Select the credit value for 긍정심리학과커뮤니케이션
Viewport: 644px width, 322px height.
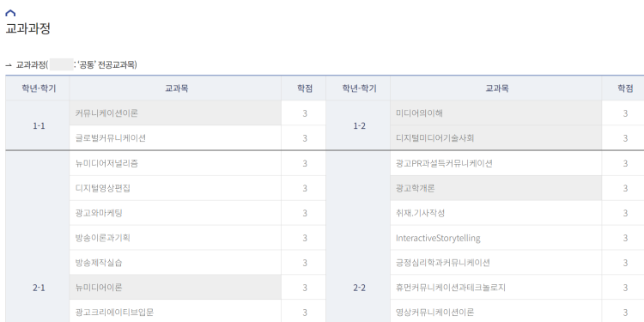(625, 263)
